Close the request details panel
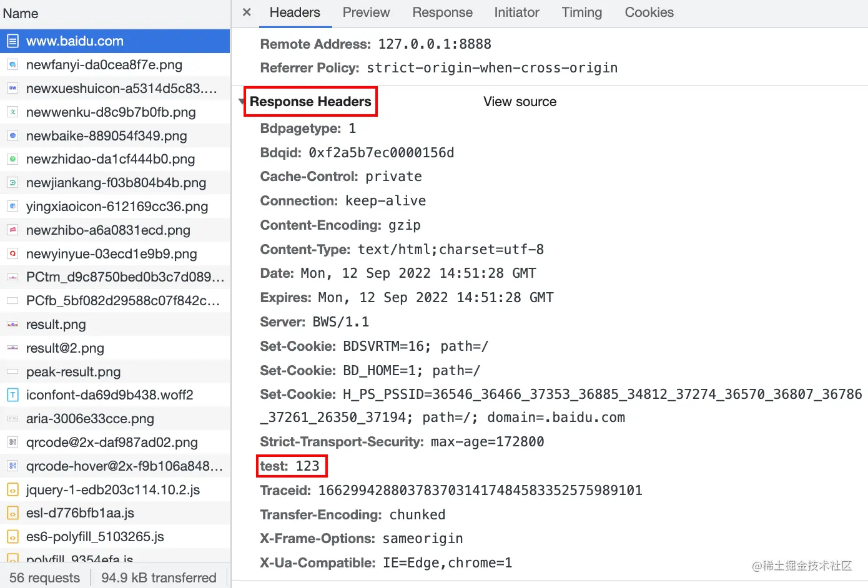The image size is (868, 588). pyautogui.click(x=247, y=12)
